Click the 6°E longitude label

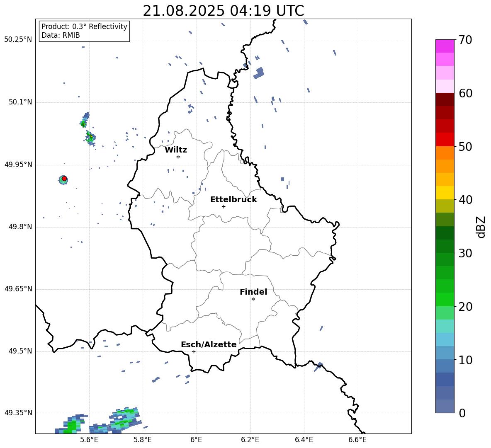click(x=196, y=440)
